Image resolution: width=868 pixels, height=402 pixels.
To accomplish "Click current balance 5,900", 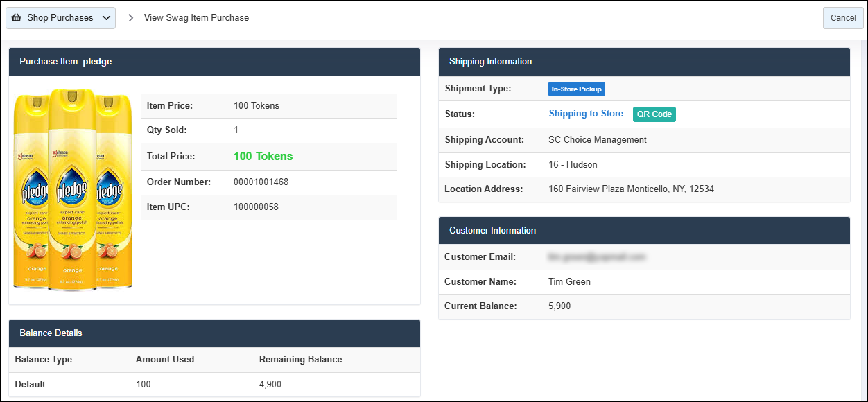I will pos(559,306).
